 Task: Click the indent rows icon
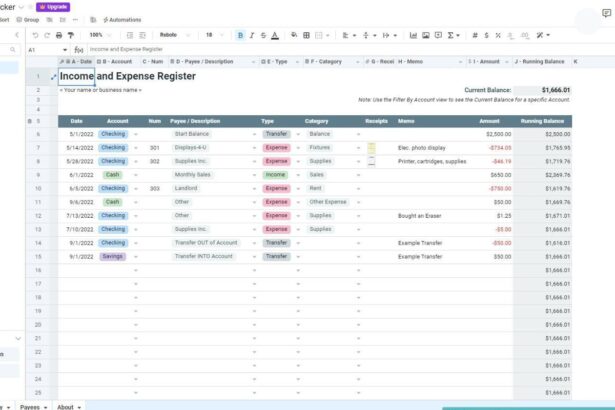coord(142,35)
